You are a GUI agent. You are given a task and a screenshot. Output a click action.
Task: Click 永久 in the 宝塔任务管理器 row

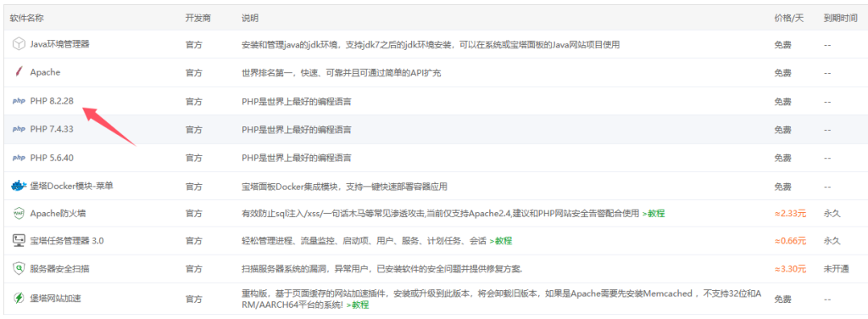(832, 241)
